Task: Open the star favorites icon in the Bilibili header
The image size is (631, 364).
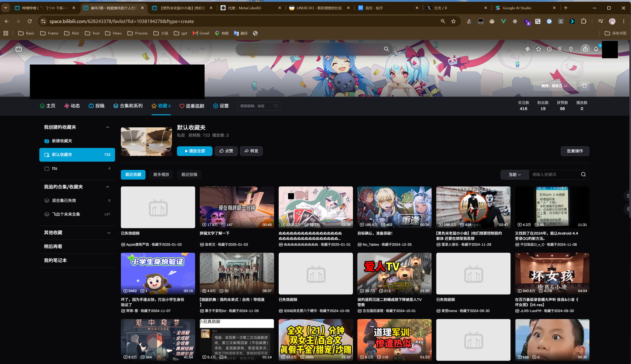Action: [538, 49]
